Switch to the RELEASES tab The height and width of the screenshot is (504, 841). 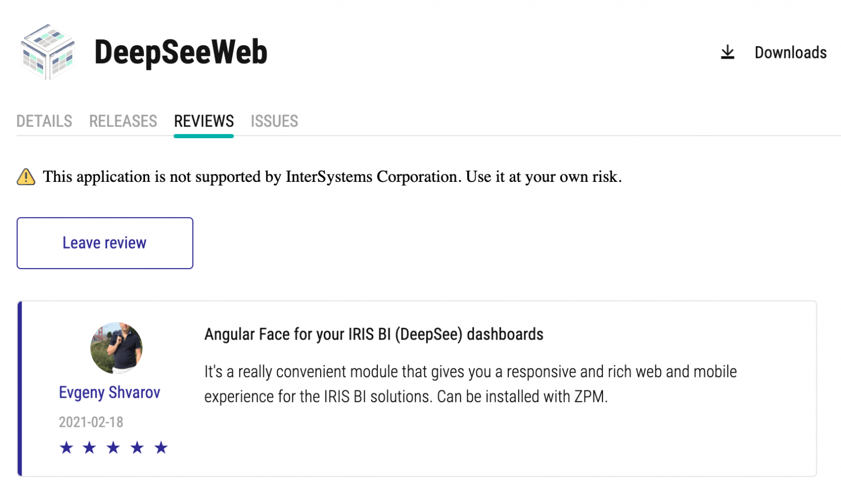[123, 121]
